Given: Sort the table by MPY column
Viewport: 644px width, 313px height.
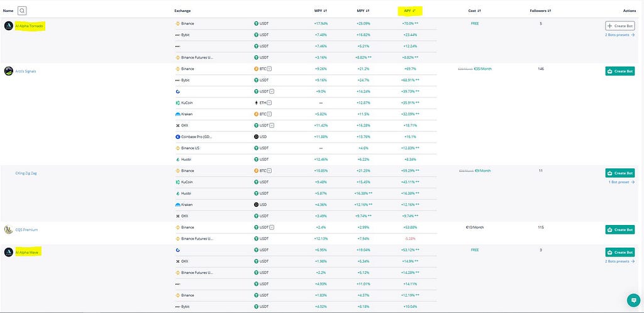Looking at the screenshot, I should [x=364, y=11].
